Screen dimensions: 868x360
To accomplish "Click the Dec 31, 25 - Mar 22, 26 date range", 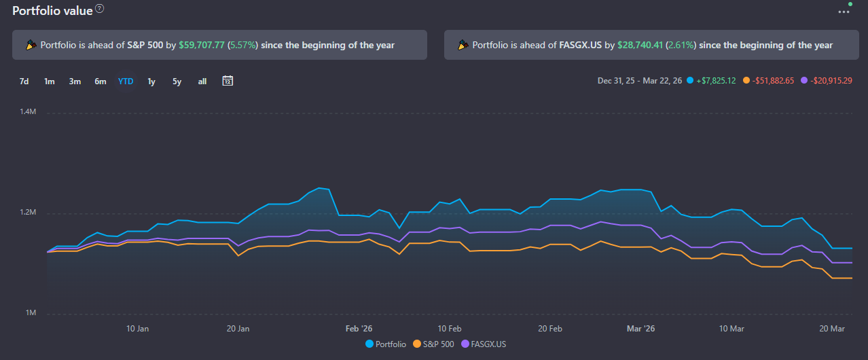I will (640, 80).
